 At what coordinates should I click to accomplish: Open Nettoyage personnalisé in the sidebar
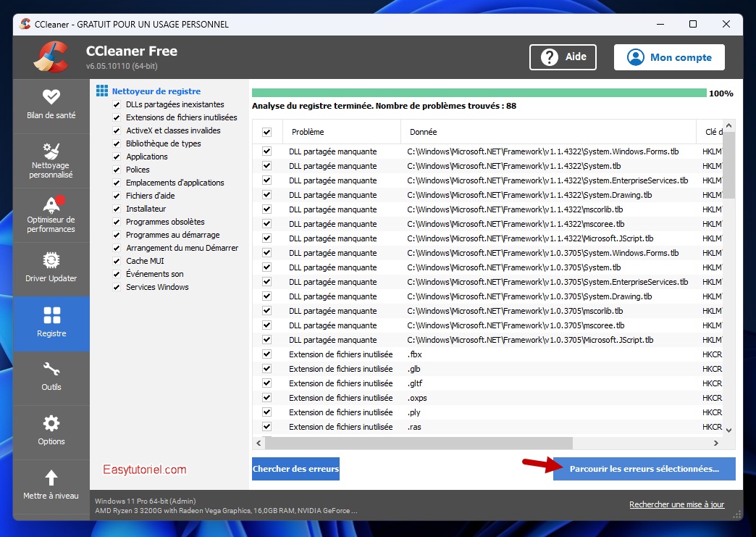(51, 161)
